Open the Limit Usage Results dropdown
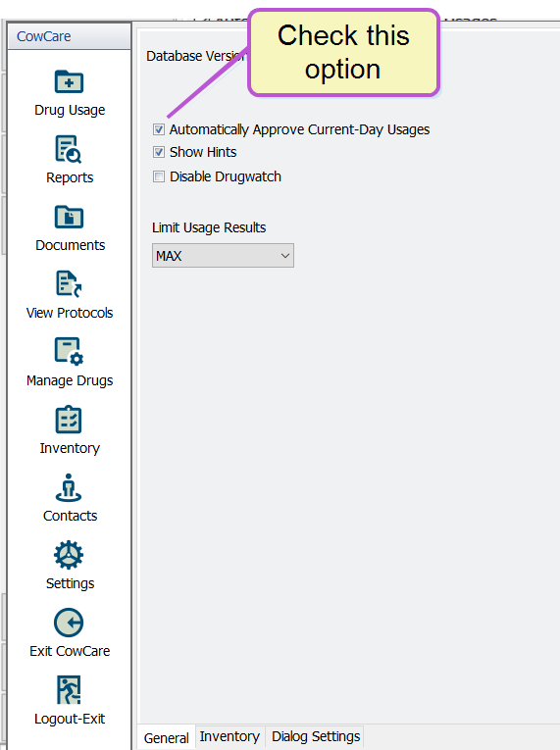 pyautogui.click(x=223, y=256)
